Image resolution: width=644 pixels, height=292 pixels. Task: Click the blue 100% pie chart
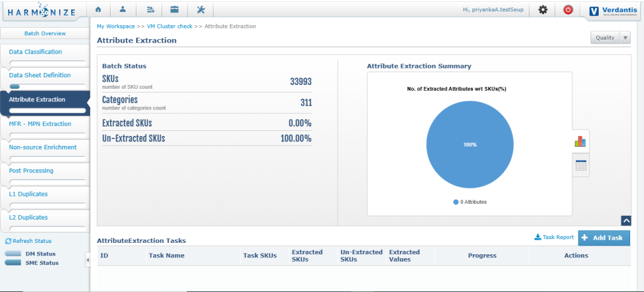pos(470,145)
